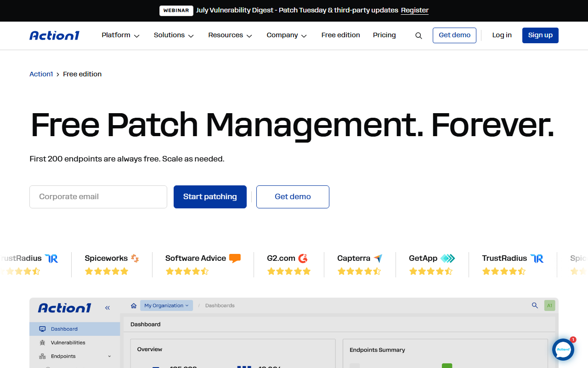
Task: Open the My Organization dropdown
Action: point(166,305)
